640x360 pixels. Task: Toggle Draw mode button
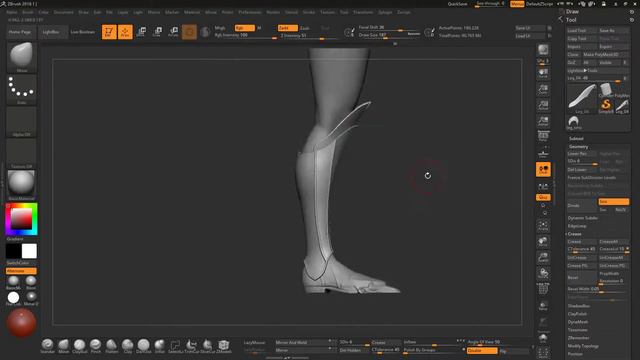(x=125, y=32)
